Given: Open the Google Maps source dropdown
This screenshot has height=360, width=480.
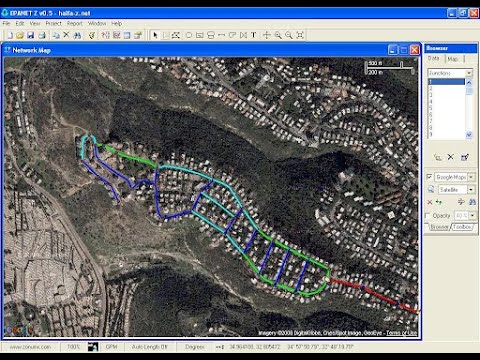Looking at the screenshot, I should click(x=471, y=177).
